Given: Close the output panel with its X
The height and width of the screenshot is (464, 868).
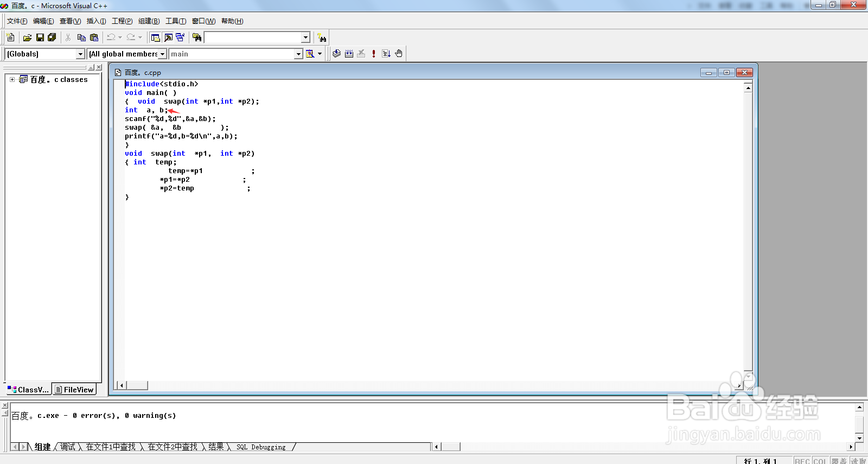Looking at the screenshot, I should click(5, 405).
